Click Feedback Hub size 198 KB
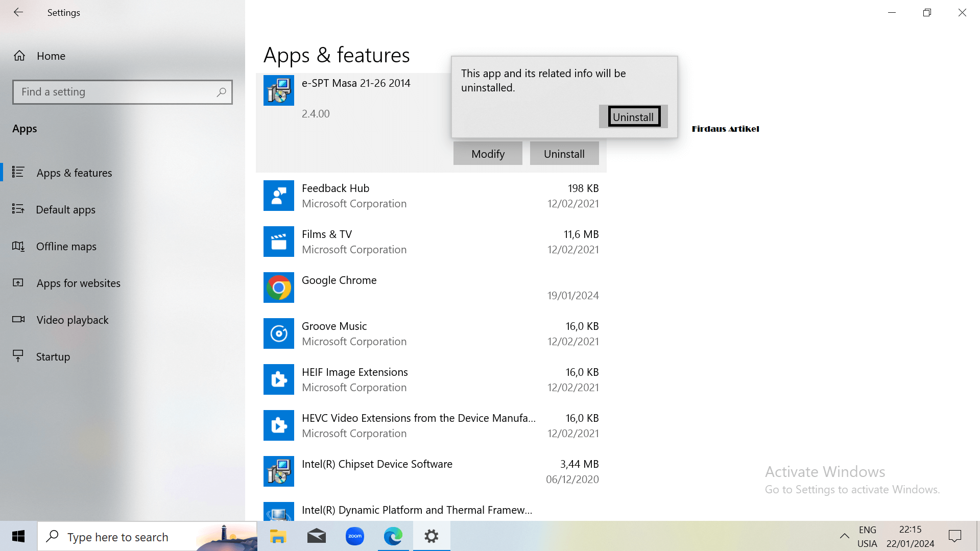This screenshot has height=551, width=980. tap(583, 188)
